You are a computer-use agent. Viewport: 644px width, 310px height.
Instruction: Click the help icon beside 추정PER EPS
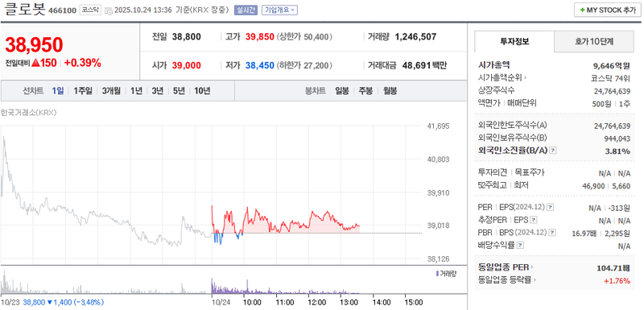tap(534, 220)
